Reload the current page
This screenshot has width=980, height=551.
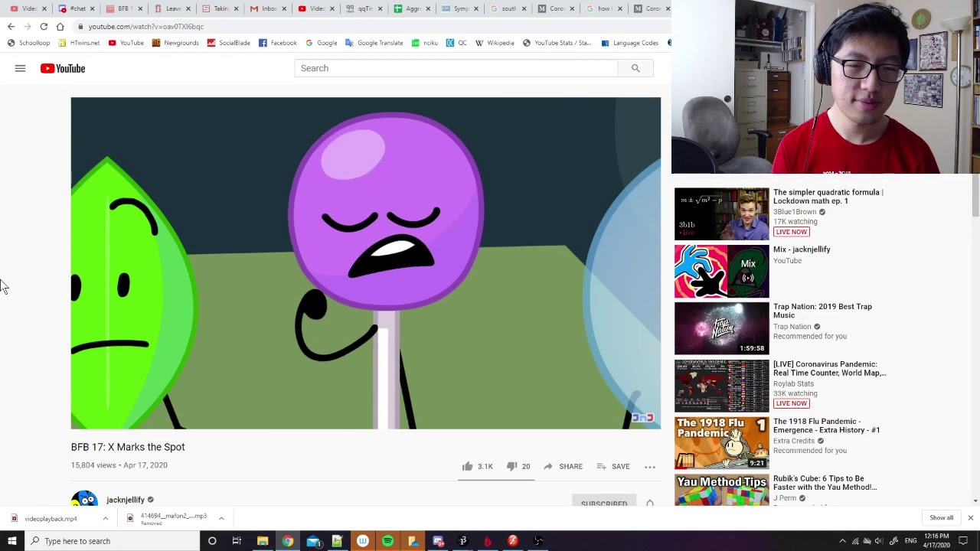pos(44,27)
